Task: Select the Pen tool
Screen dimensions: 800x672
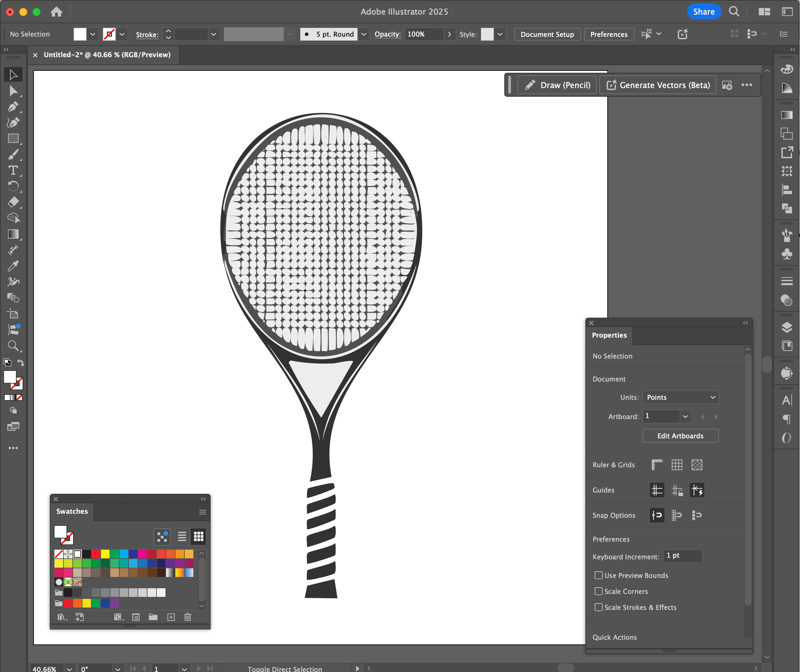Action: tap(13, 107)
